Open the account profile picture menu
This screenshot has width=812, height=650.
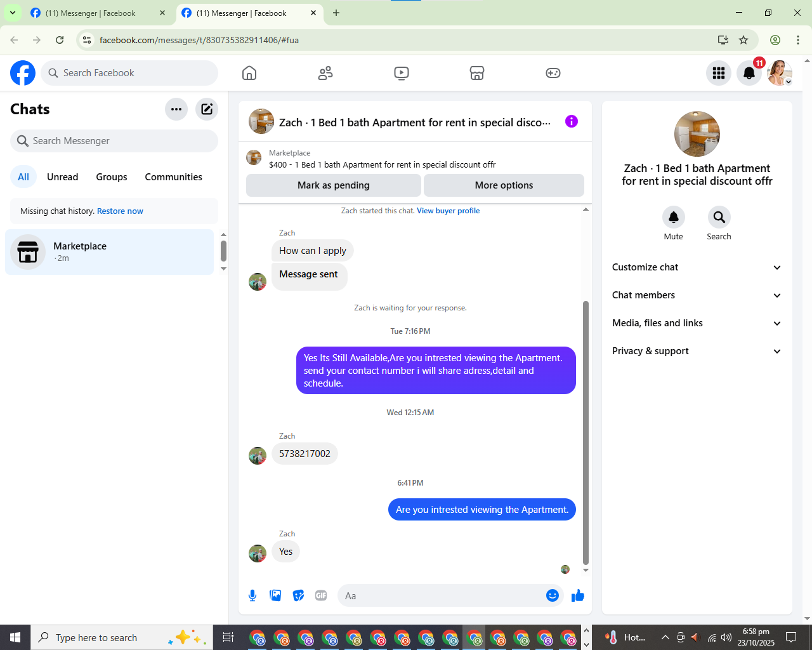(x=780, y=73)
